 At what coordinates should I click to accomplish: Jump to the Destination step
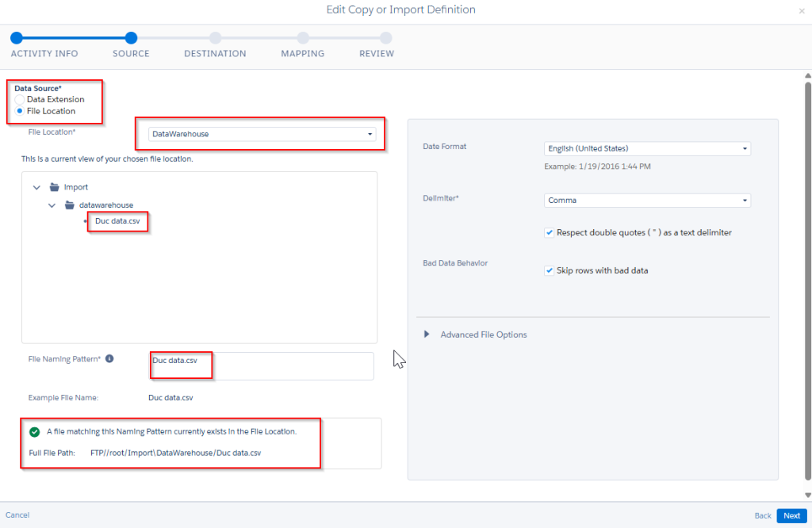(x=215, y=38)
